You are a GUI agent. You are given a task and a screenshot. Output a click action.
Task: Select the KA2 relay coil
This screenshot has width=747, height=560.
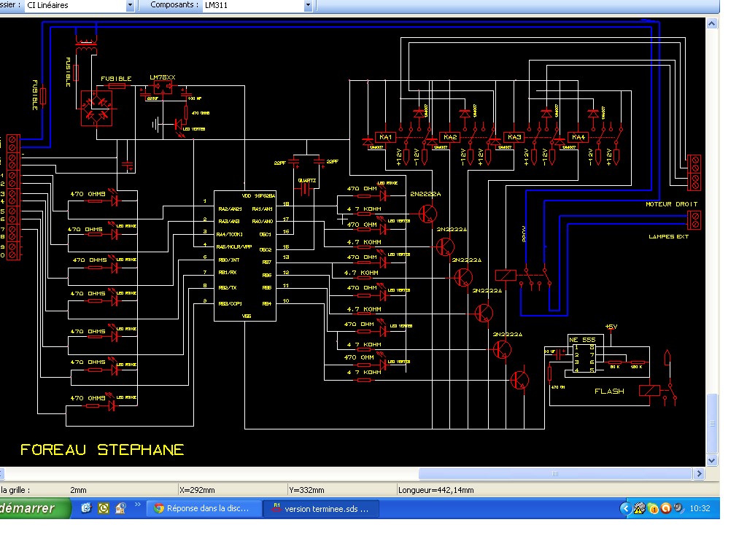click(x=449, y=137)
